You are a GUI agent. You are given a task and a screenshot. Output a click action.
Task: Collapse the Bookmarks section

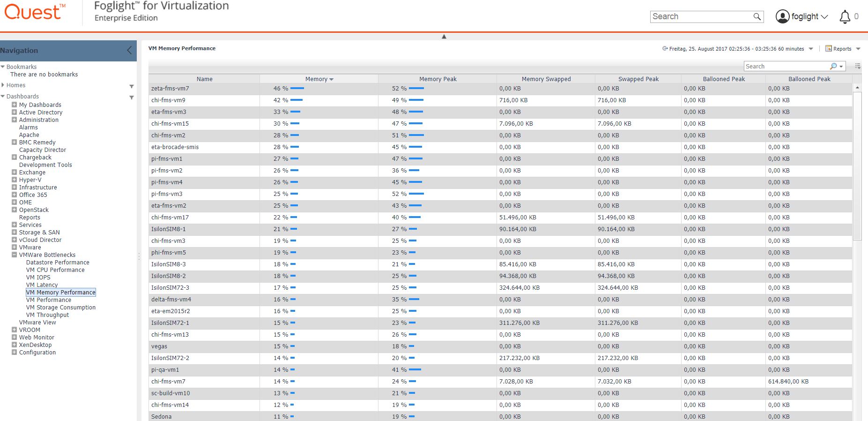3,67
